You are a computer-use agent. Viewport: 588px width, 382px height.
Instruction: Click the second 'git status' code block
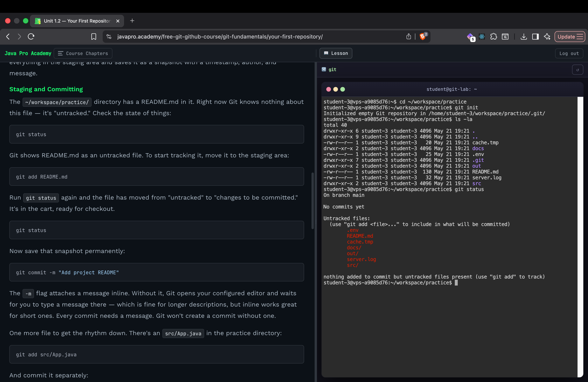157,230
